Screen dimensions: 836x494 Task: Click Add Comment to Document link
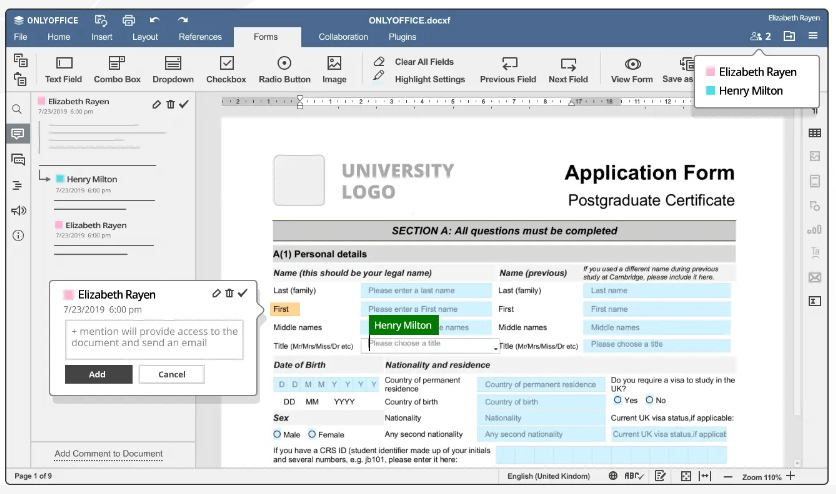click(108, 454)
